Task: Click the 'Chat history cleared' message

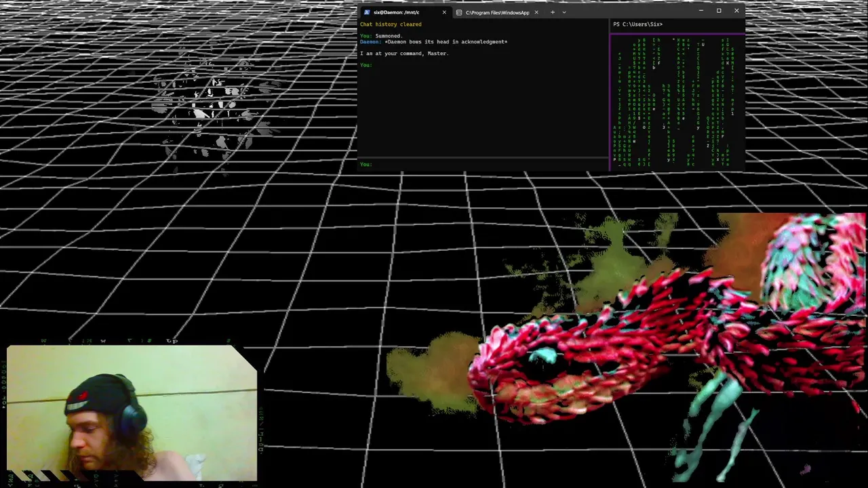Action: [391, 24]
